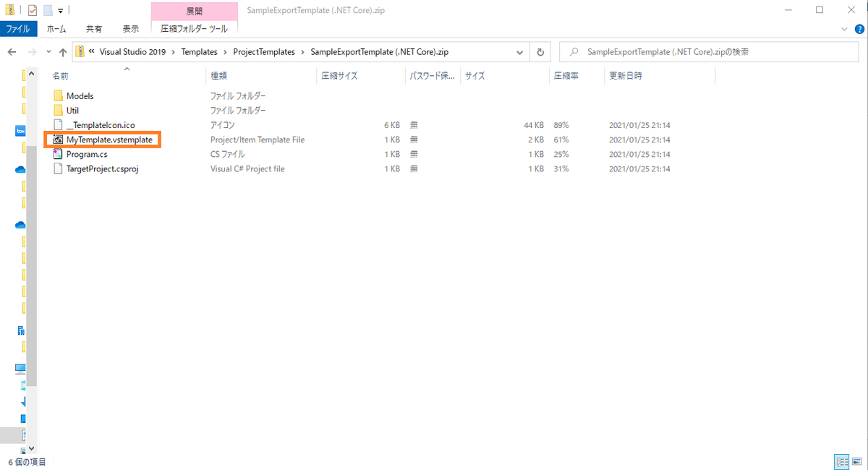
Task: Open the Box folder from the sidebar
Action: click(x=20, y=131)
